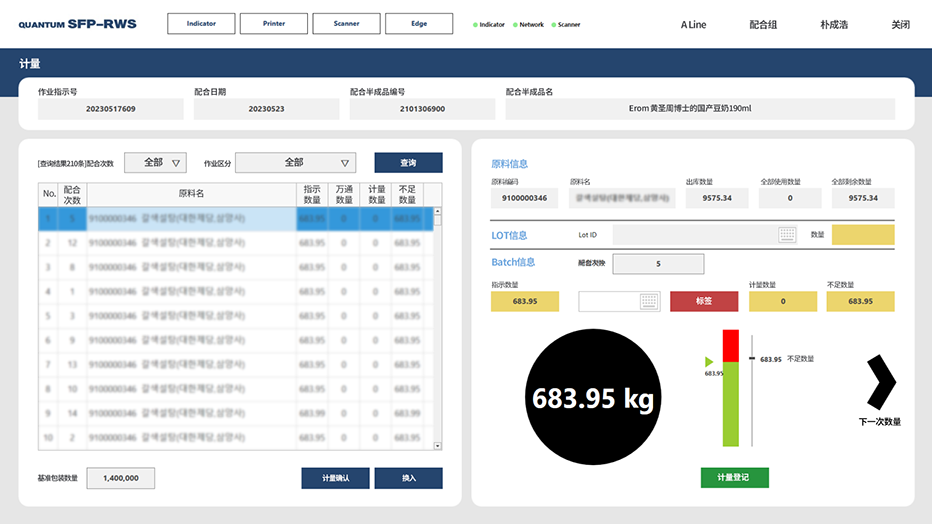This screenshot has height=524, width=932.
Task: Click the table's scroll up arrow
Action: [437, 212]
